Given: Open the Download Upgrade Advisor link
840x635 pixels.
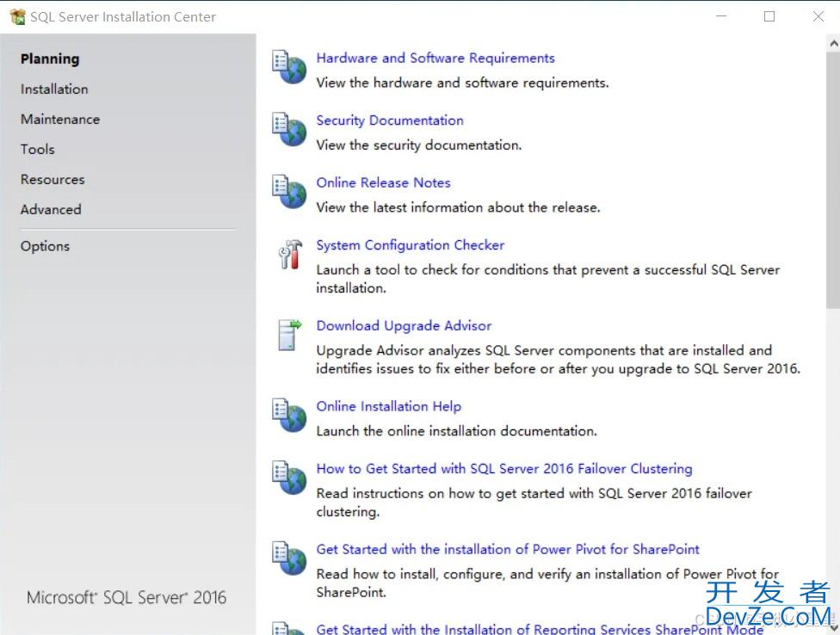Looking at the screenshot, I should (404, 325).
